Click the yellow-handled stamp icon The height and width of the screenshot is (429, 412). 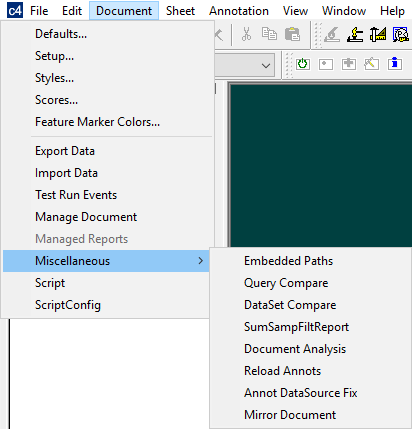click(355, 34)
